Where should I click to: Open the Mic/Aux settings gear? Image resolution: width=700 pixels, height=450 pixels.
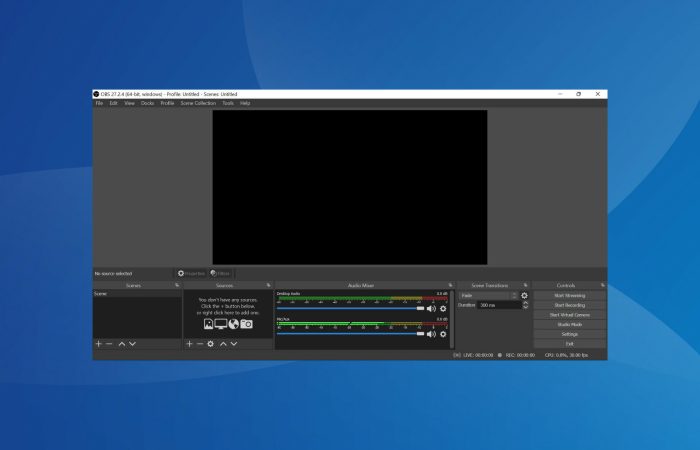(443, 334)
